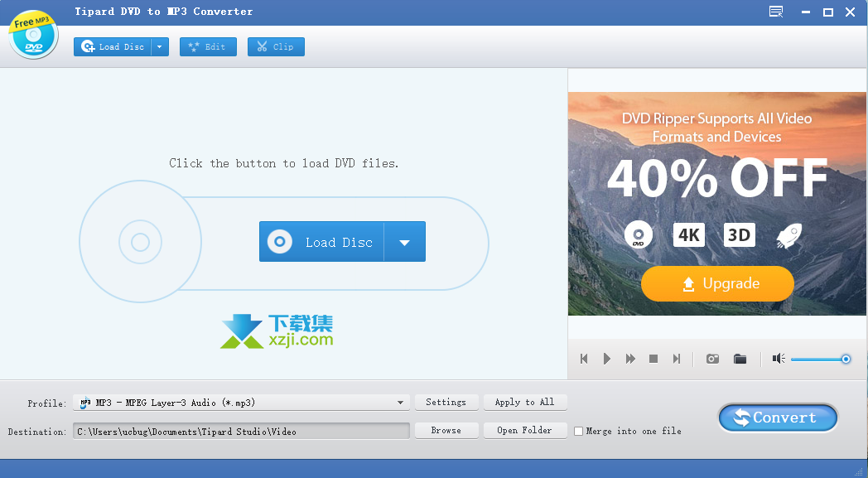Open the snapshot folder icon
This screenshot has height=478, width=868.
point(740,359)
